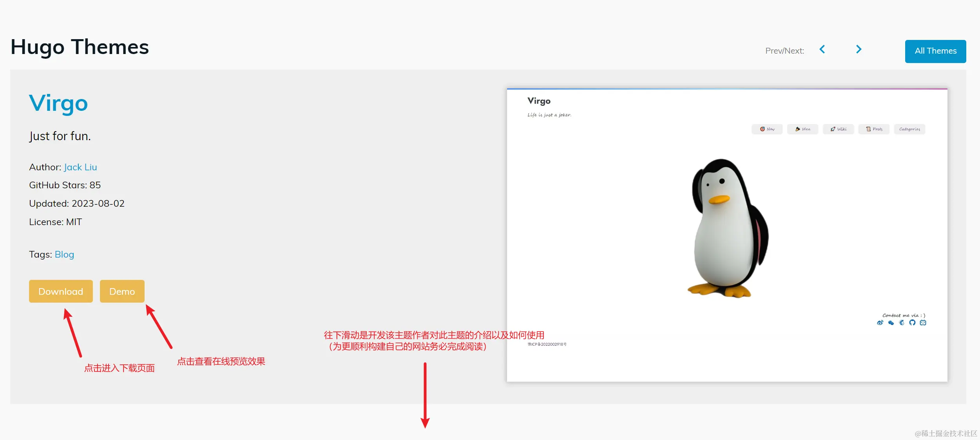This screenshot has width=980, height=440.
Task: Select the Categories menu item in the preview
Action: [909, 129]
